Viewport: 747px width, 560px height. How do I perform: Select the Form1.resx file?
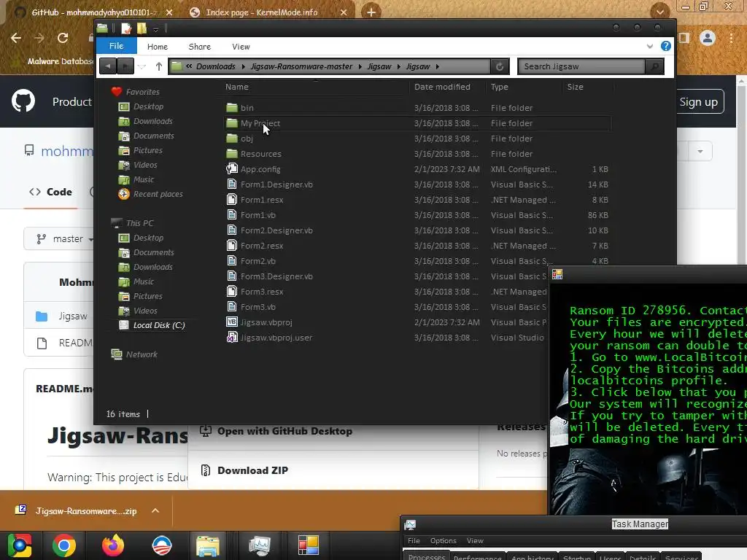[x=262, y=200]
